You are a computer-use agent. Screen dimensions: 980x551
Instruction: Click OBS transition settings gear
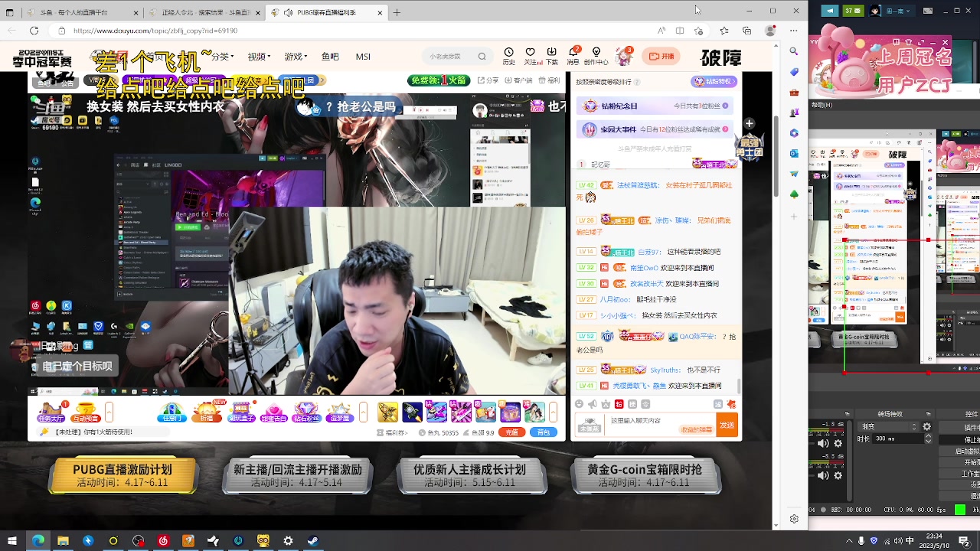click(927, 426)
